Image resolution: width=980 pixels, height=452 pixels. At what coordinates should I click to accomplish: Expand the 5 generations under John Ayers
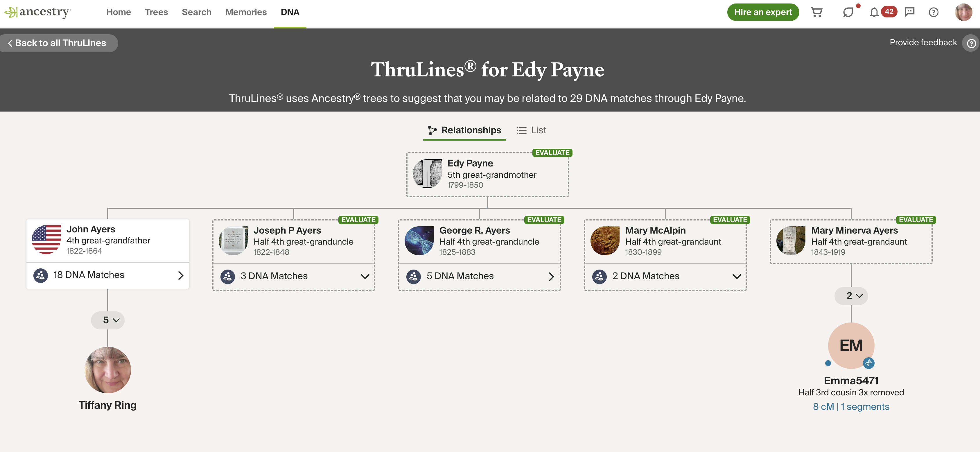click(108, 320)
